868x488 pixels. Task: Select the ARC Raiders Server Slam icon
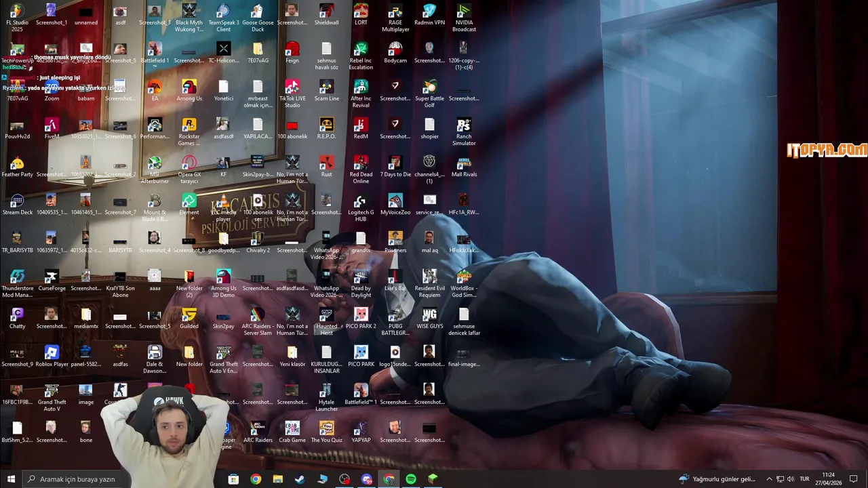(x=258, y=321)
